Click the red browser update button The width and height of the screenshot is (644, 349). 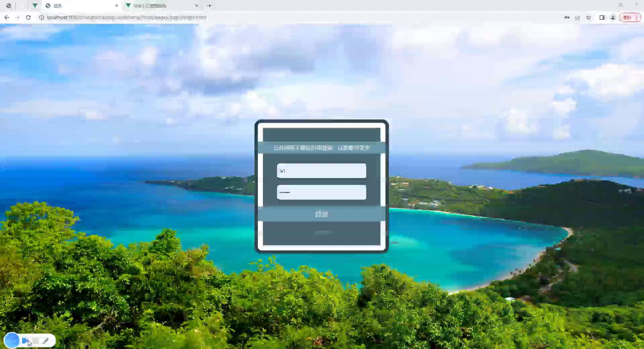(627, 17)
